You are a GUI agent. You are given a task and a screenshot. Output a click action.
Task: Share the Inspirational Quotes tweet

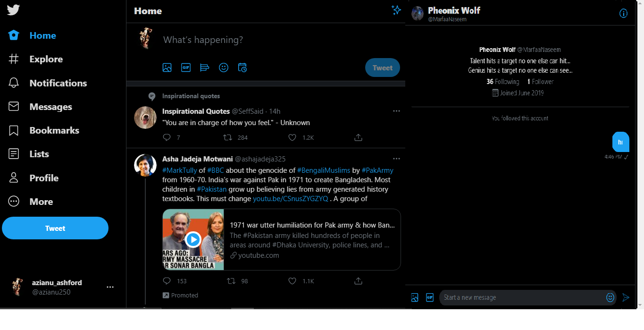pyautogui.click(x=358, y=137)
